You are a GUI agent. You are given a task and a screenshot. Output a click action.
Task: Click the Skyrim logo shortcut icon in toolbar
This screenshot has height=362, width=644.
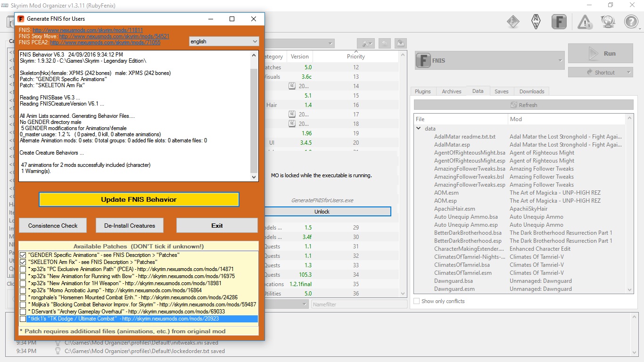(536, 22)
